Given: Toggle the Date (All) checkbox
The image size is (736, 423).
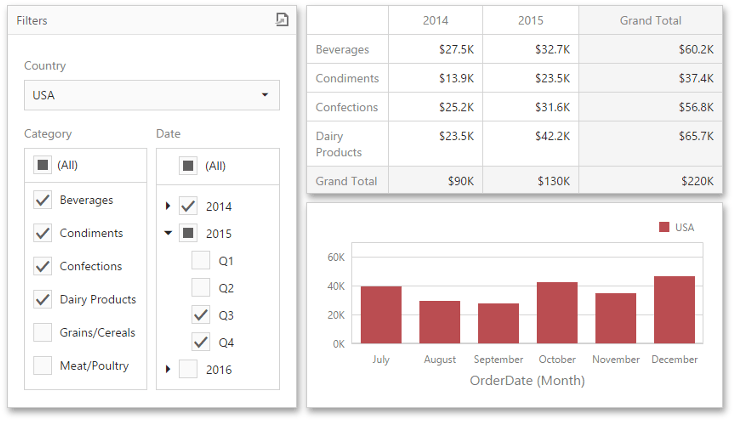Looking at the screenshot, I should 188,166.
